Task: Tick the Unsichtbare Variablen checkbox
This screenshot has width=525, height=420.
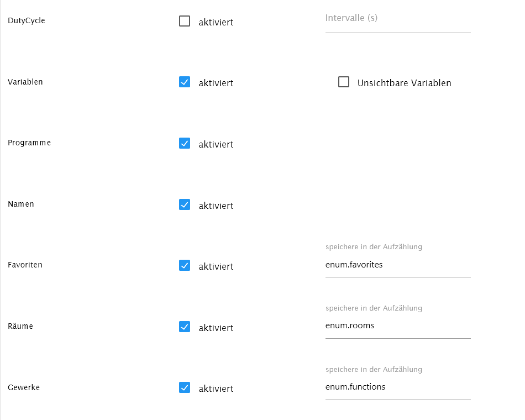Action: point(344,82)
